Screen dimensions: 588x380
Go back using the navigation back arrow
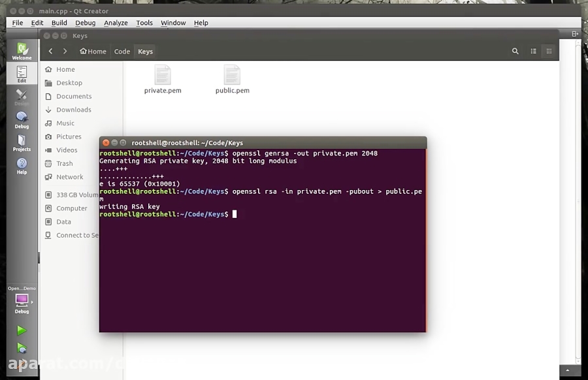point(50,51)
